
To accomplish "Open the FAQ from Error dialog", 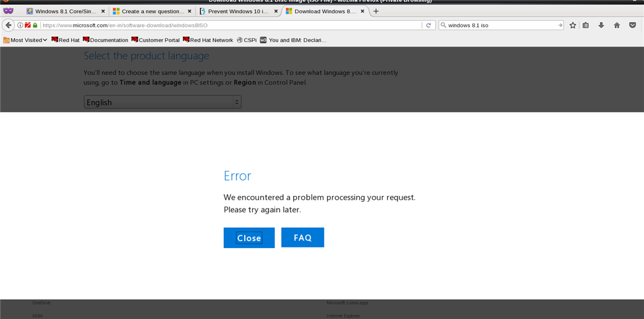I will tap(303, 237).
